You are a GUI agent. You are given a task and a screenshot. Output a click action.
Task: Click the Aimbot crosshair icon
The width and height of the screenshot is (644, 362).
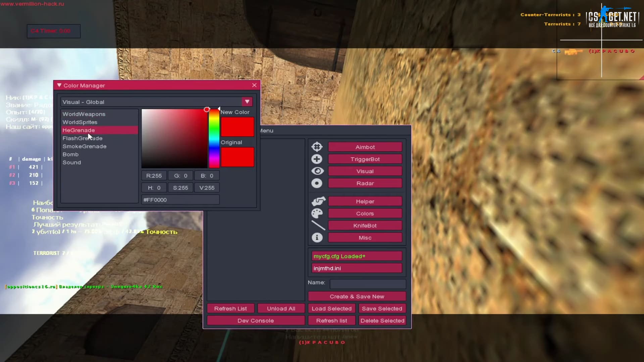317,147
